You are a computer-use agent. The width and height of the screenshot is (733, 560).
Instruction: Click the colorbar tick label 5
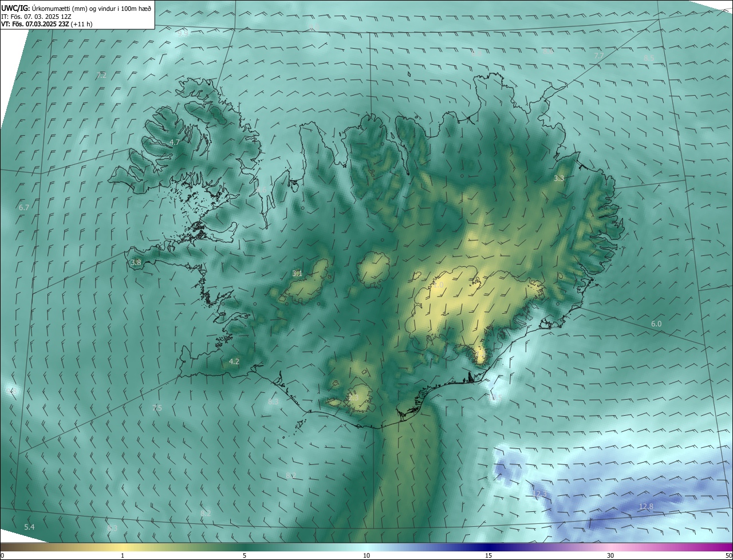pos(245,555)
